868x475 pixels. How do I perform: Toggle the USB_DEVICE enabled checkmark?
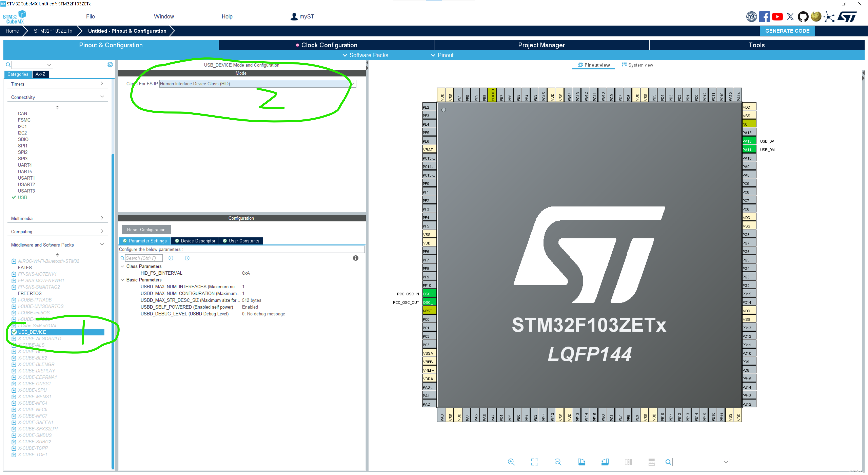pyautogui.click(x=14, y=332)
